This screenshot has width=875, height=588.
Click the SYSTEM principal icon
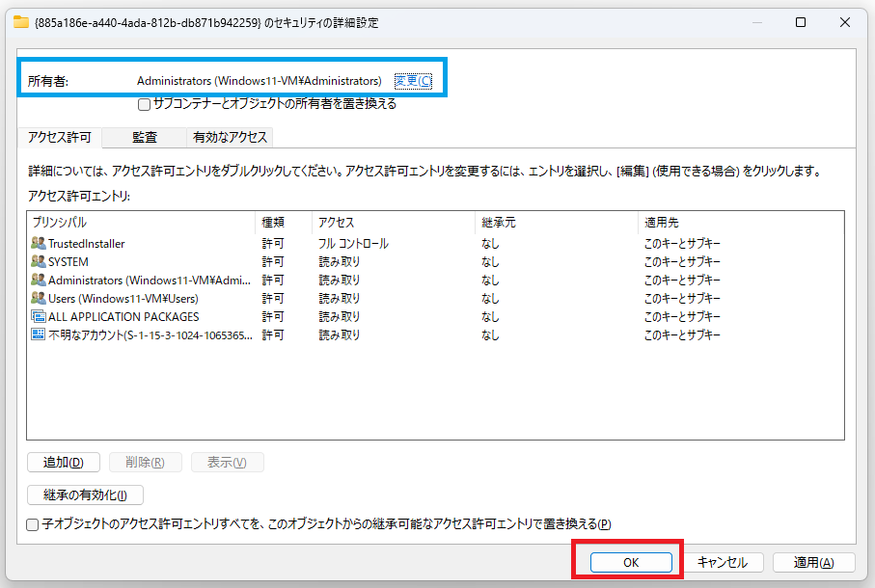tap(38, 261)
